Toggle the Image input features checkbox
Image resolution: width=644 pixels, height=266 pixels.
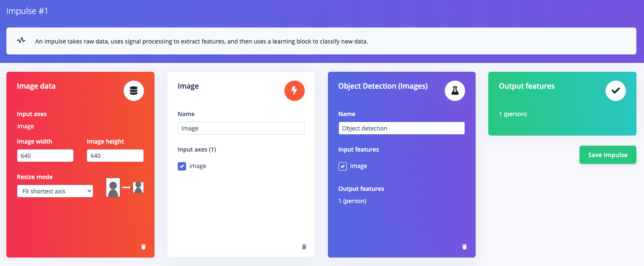point(343,166)
